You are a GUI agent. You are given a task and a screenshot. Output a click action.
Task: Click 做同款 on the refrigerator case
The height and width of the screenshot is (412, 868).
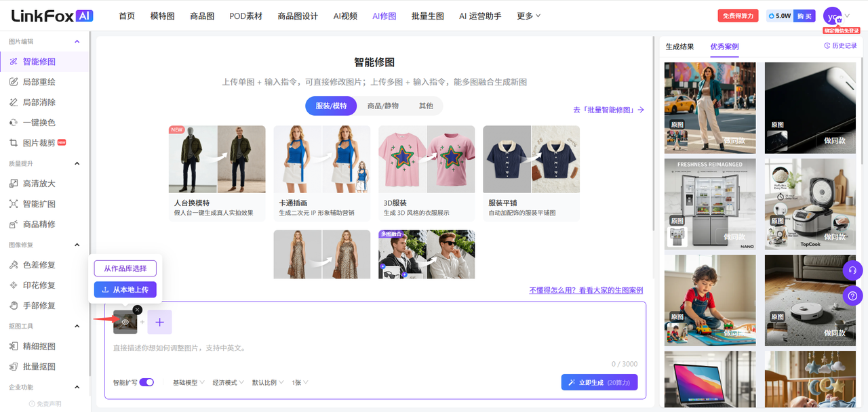[x=736, y=237]
